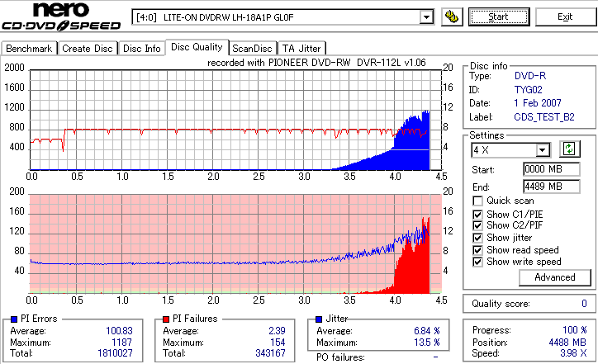Click the Progress 100 % value

click(x=575, y=330)
